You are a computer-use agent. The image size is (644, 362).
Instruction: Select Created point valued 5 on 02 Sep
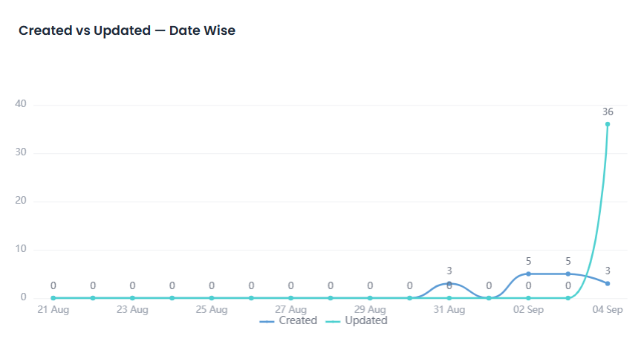(x=529, y=274)
